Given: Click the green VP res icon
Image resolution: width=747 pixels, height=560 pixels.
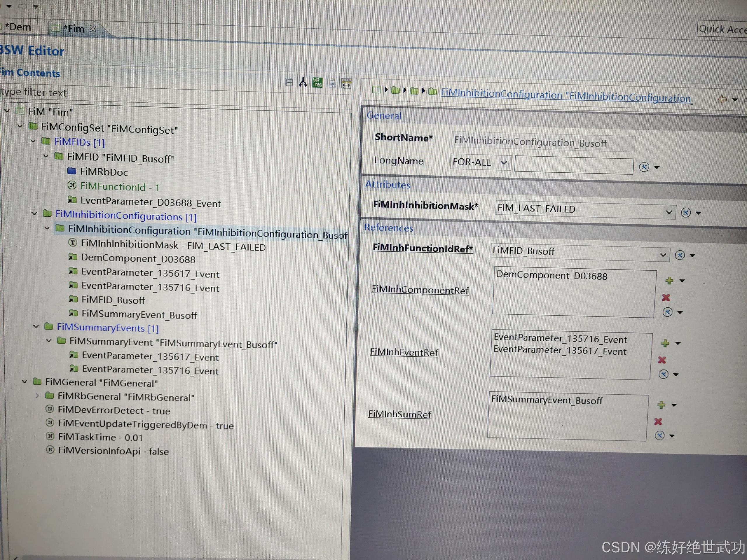Looking at the screenshot, I should pos(317,83).
